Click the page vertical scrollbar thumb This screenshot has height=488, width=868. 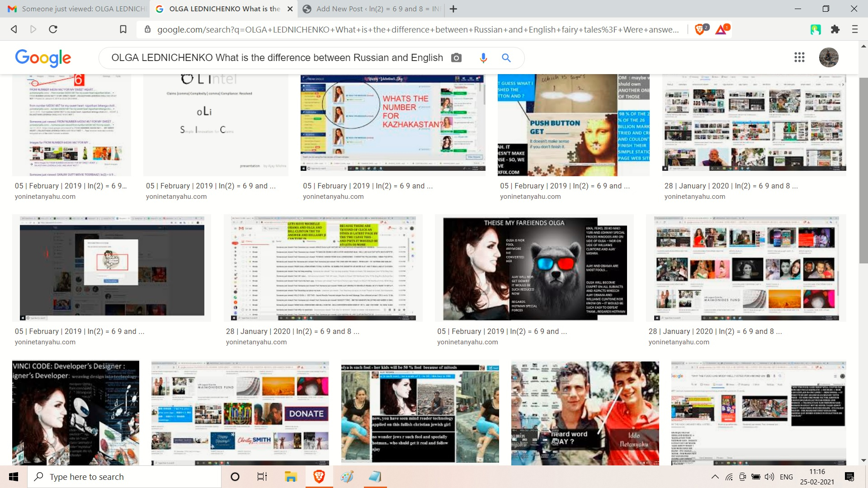[863, 170]
